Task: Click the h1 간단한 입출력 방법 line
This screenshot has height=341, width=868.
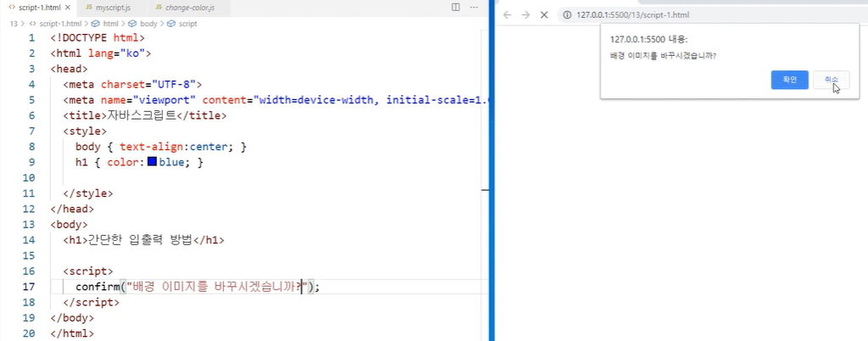Action: pos(144,240)
